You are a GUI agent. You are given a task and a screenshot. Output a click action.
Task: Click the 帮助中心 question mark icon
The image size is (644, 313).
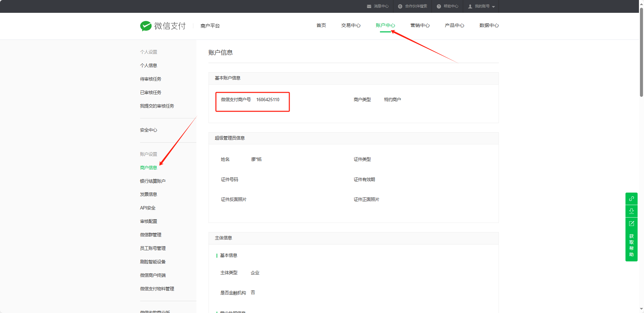pos(439,6)
